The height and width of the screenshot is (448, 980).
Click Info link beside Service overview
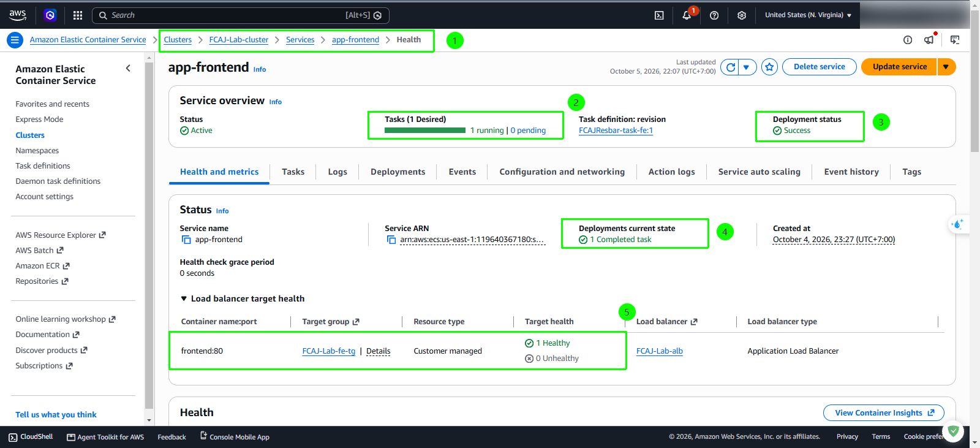click(x=276, y=102)
